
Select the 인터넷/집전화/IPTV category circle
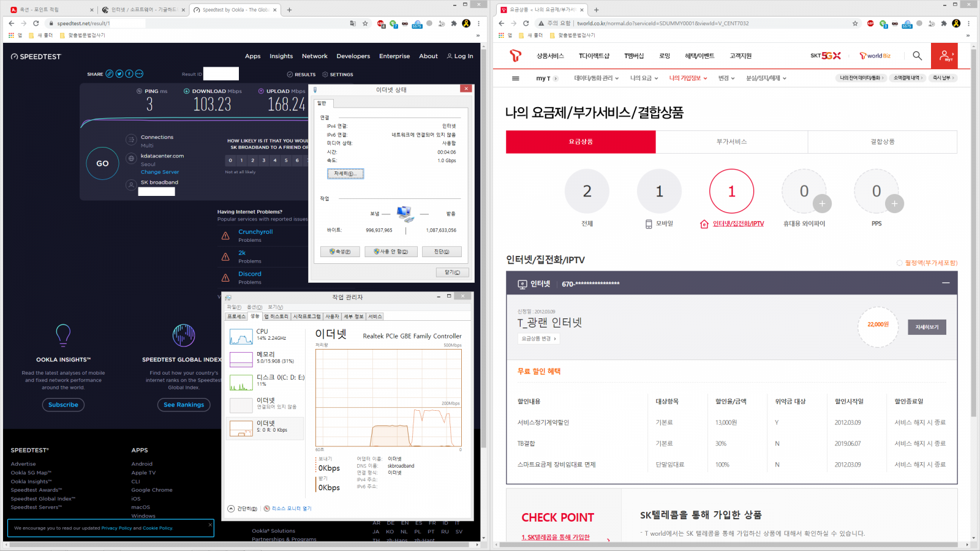click(731, 192)
